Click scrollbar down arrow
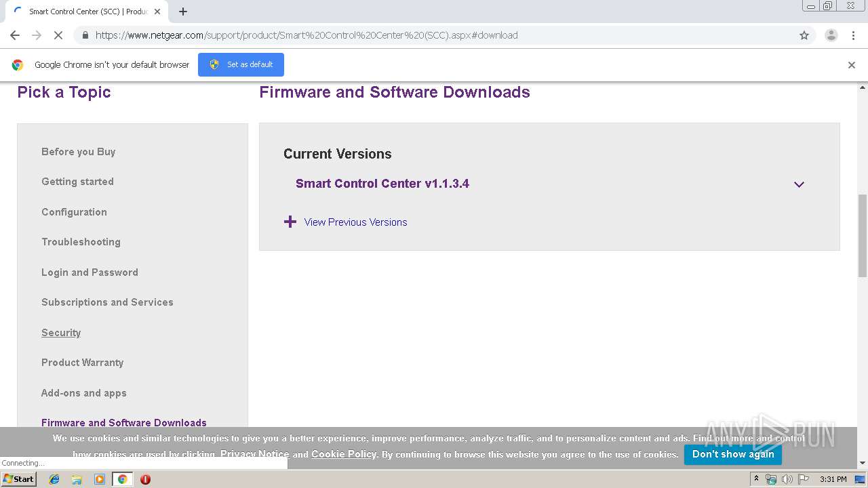 point(863,464)
